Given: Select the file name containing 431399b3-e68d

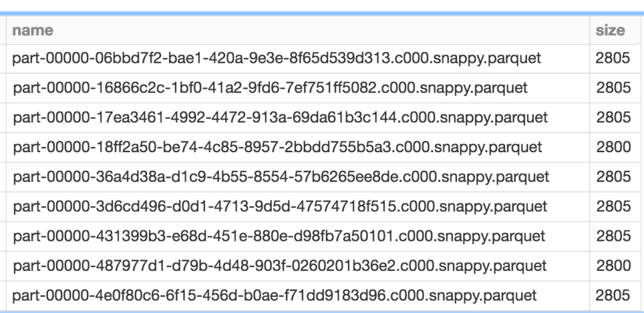Looking at the screenshot, I should pyautogui.click(x=279, y=236).
